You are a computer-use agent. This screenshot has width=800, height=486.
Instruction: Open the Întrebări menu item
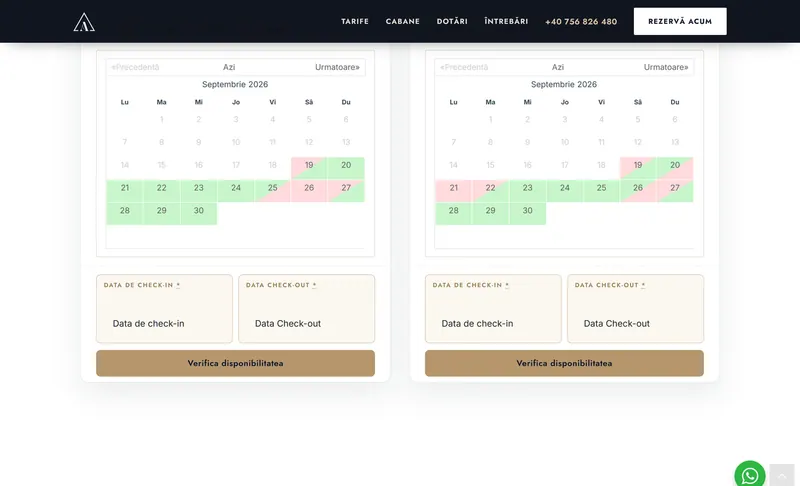pos(506,21)
